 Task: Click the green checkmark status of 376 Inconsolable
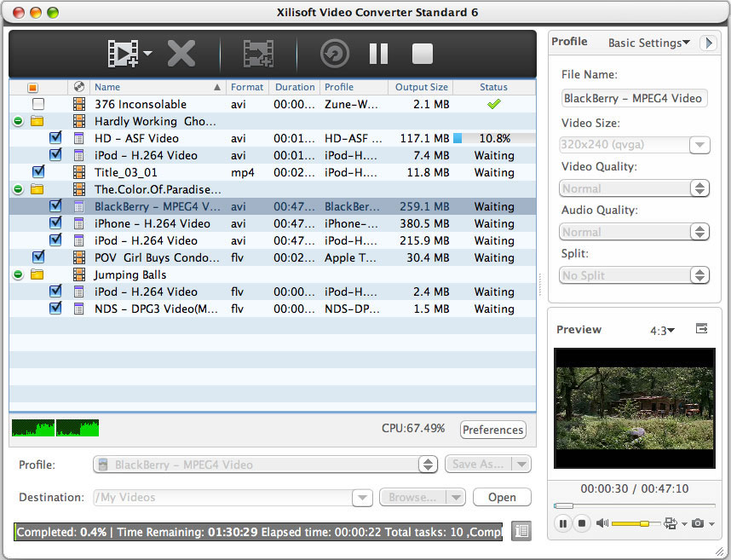[493, 104]
